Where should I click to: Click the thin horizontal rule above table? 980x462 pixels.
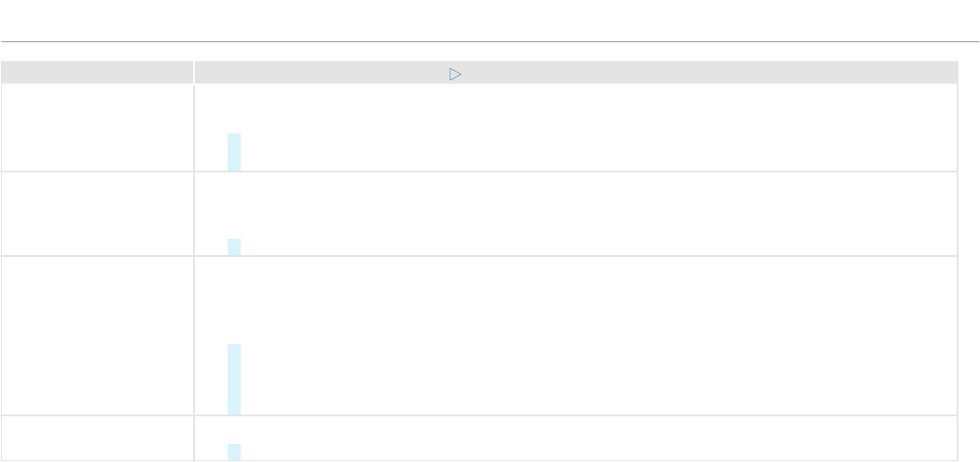[490, 42]
